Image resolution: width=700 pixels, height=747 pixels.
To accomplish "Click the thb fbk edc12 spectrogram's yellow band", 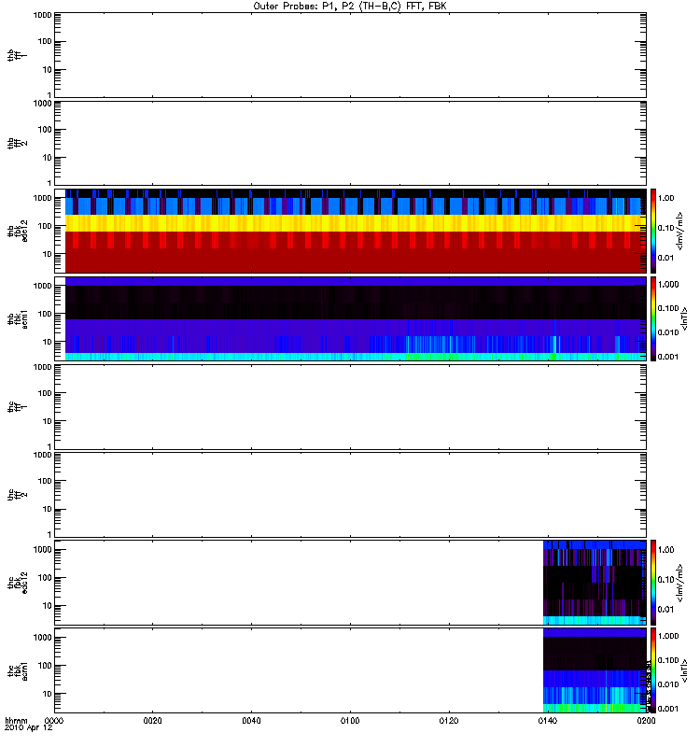I will (356, 223).
